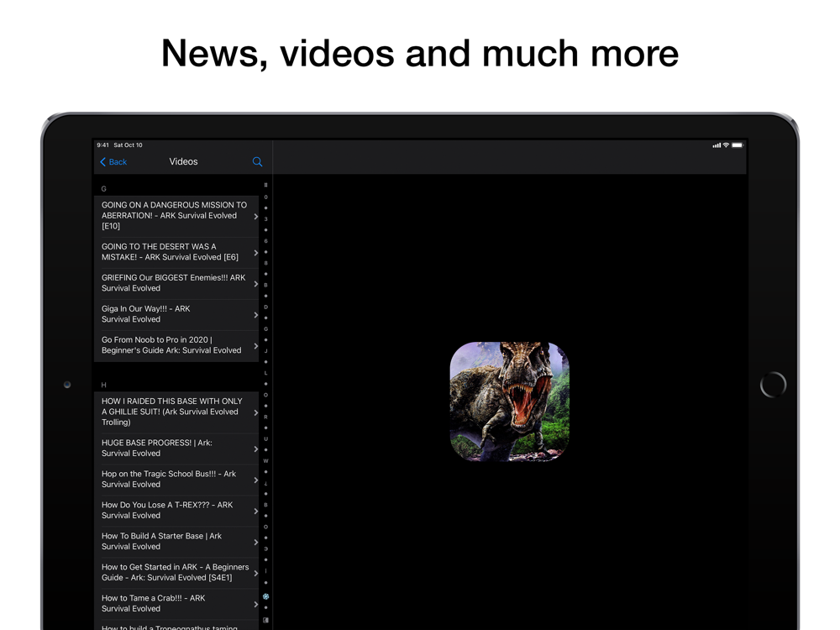Click chevron on 'DANGEROUS MISSION TO ABERRATION' row
This screenshot has width=840, height=630.
pyautogui.click(x=255, y=217)
